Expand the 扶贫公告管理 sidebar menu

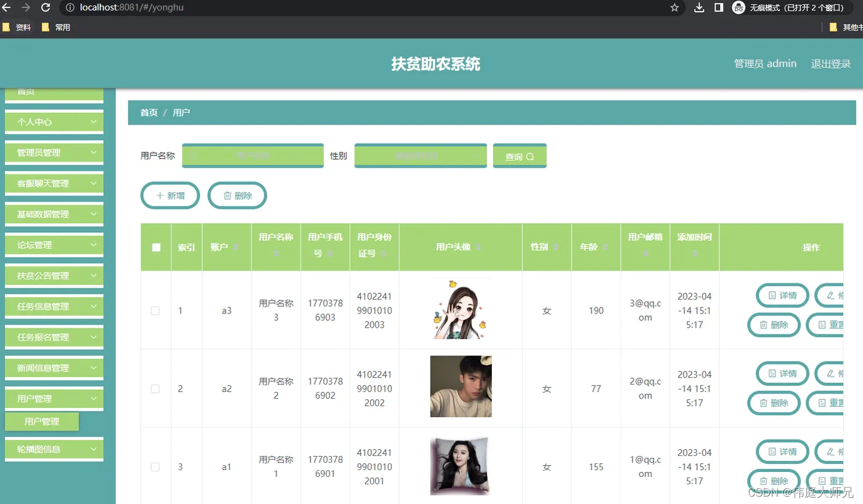click(x=54, y=276)
